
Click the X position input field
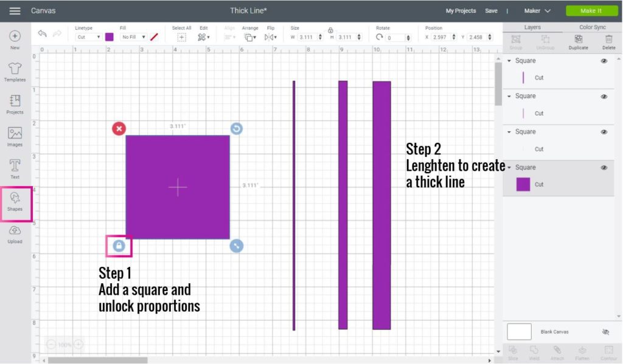[441, 37]
